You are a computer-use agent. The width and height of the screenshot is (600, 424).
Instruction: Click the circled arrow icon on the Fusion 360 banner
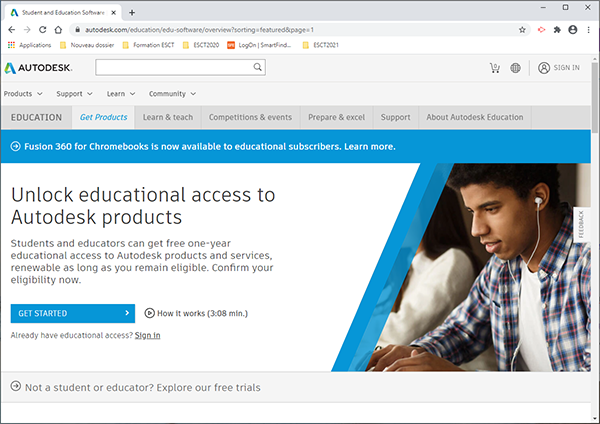[x=15, y=146]
